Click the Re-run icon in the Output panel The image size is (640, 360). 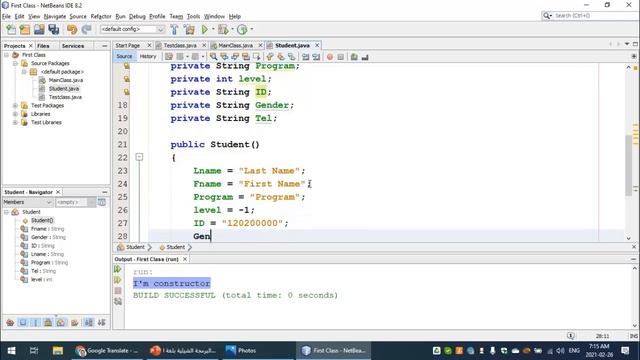(x=118, y=269)
